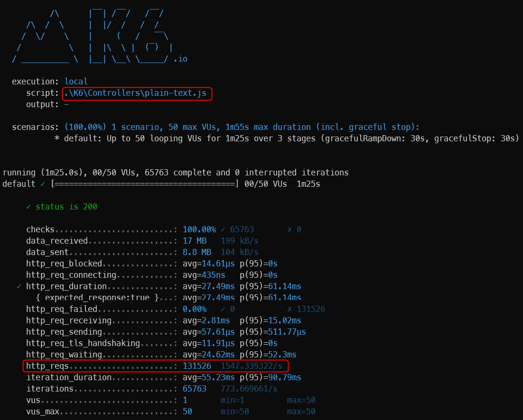Click the checks passed count 65763
The width and height of the screenshot is (523, 420).
coord(242,229)
